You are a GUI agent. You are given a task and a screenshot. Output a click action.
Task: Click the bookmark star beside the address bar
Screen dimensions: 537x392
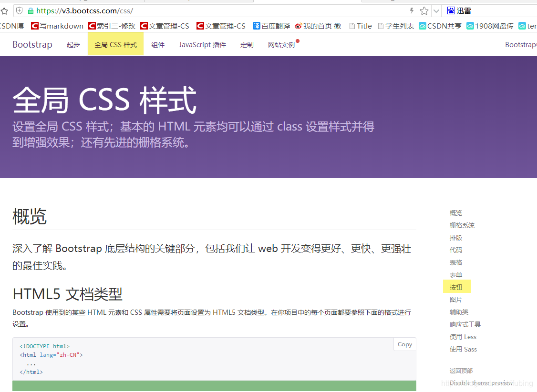click(x=4, y=11)
